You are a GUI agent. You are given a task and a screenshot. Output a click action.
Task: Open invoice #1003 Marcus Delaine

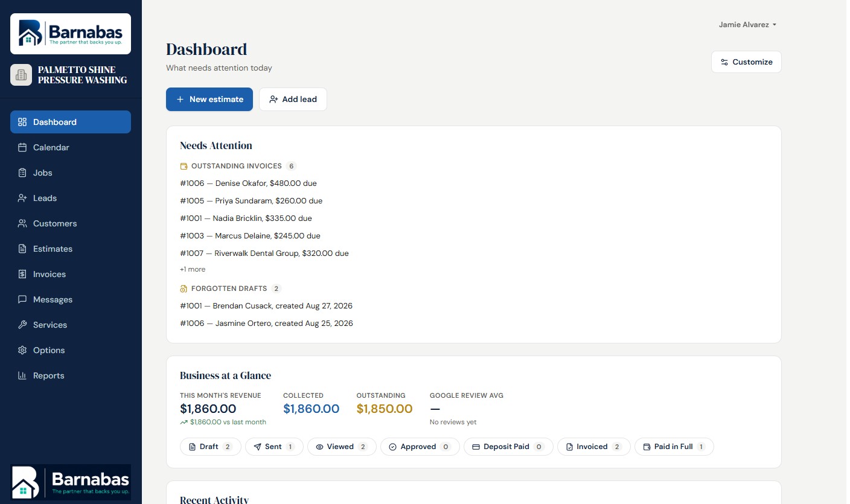click(x=250, y=235)
